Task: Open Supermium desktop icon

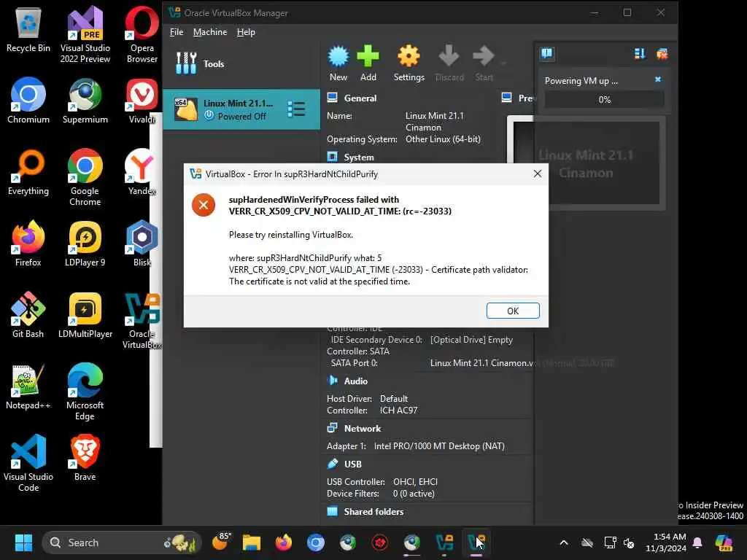Action: 85,101
